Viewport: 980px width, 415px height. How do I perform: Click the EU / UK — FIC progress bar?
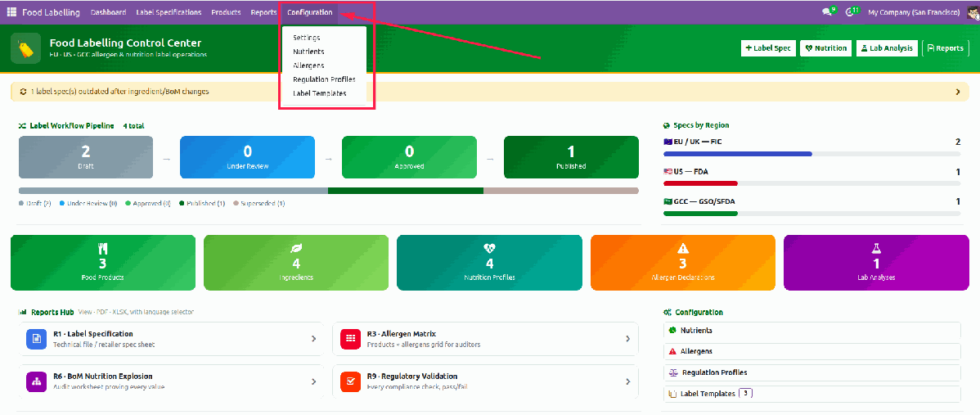coord(811,153)
